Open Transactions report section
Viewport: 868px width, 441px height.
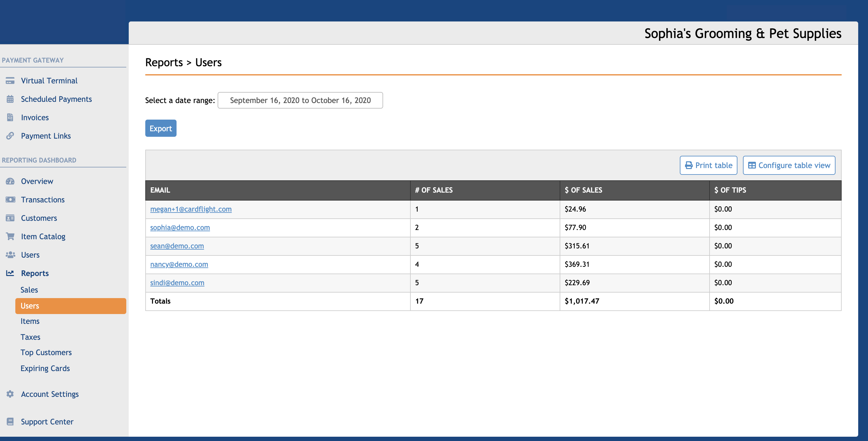click(42, 199)
